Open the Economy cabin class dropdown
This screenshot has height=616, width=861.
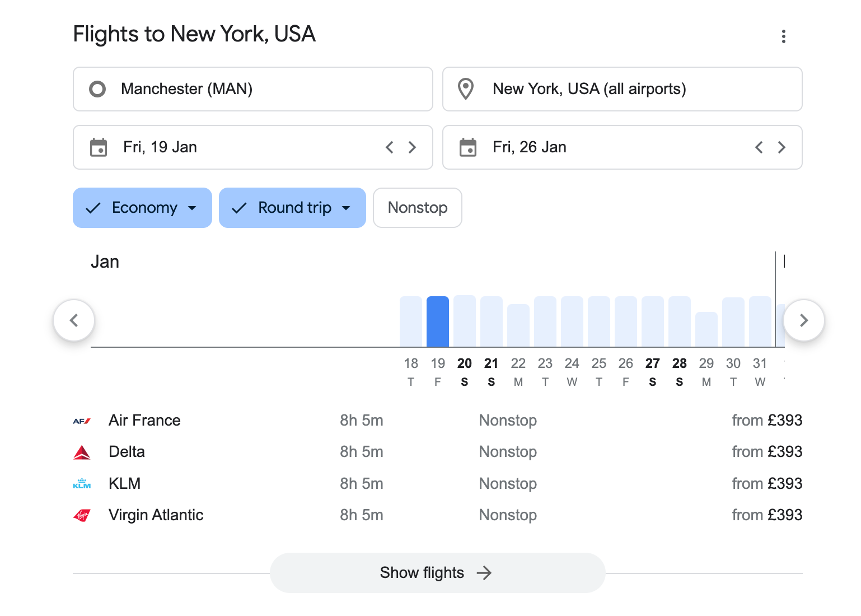click(142, 208)
